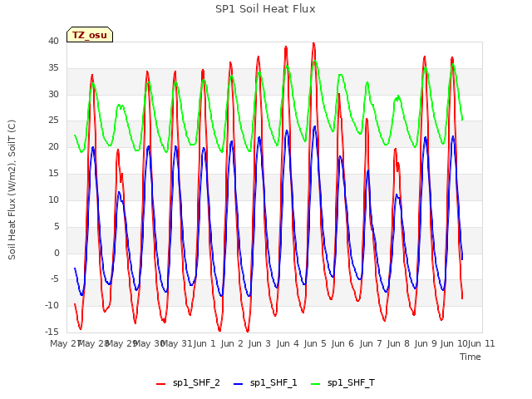Click the -15 y-axis tick label
532x399 pixels.
pos(52,332)
